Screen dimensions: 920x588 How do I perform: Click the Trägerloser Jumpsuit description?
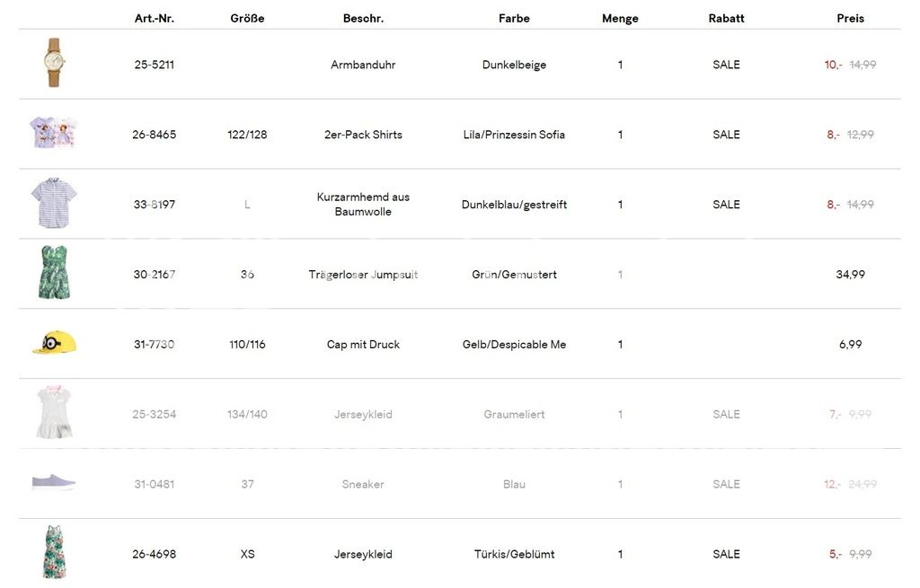[x=363, y=275]
